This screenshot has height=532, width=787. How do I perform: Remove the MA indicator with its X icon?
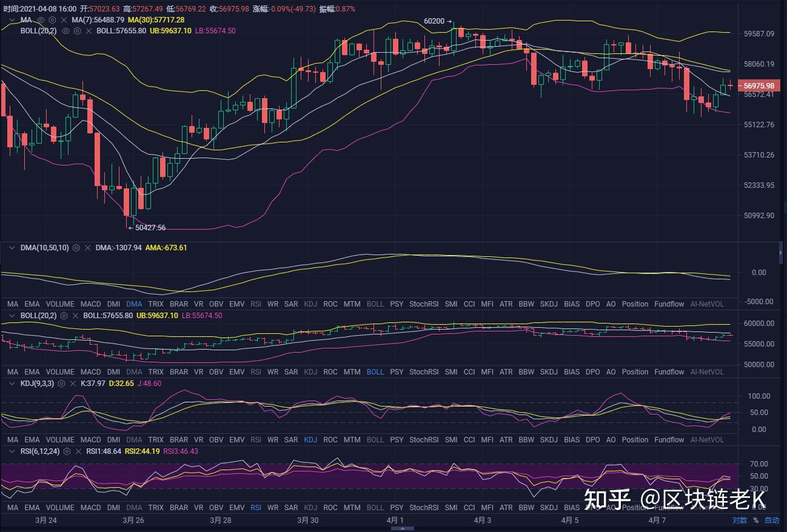[x=63, y=20]
